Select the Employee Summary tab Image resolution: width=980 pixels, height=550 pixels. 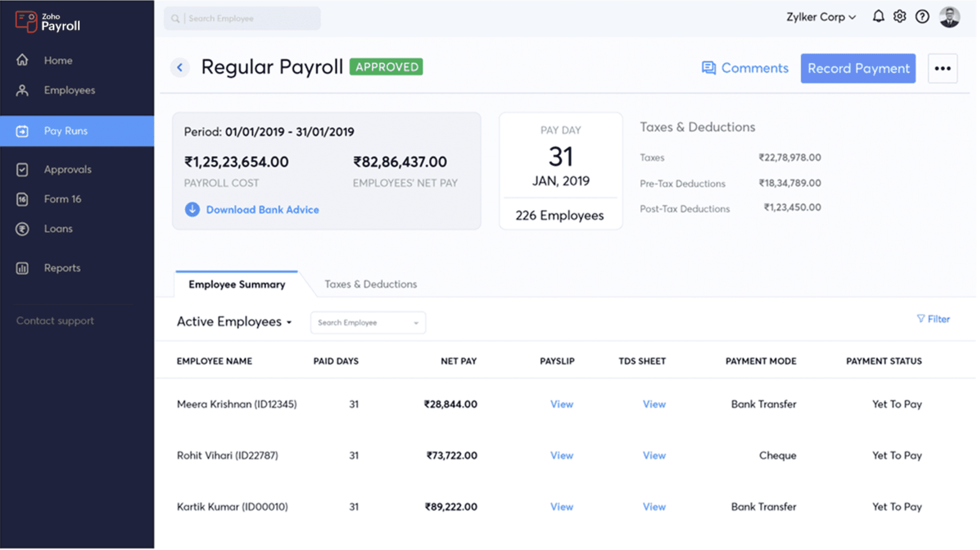pyautogui.click(x=237, y=284)
